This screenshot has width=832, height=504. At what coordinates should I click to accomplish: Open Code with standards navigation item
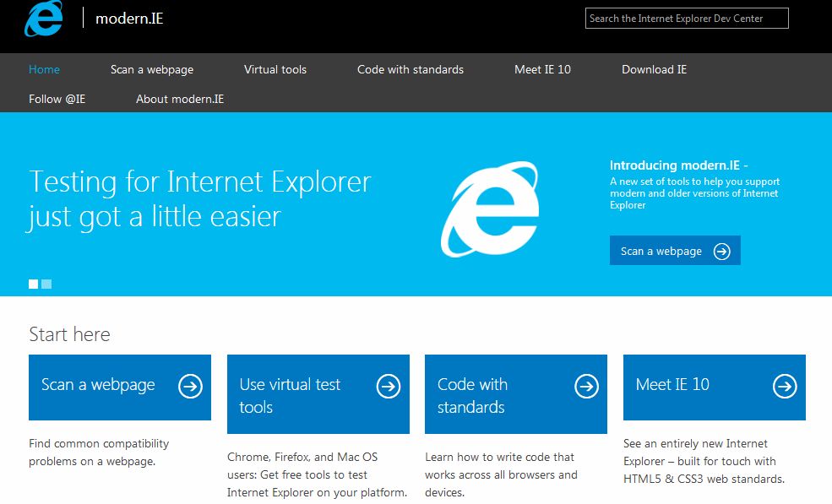411,69
